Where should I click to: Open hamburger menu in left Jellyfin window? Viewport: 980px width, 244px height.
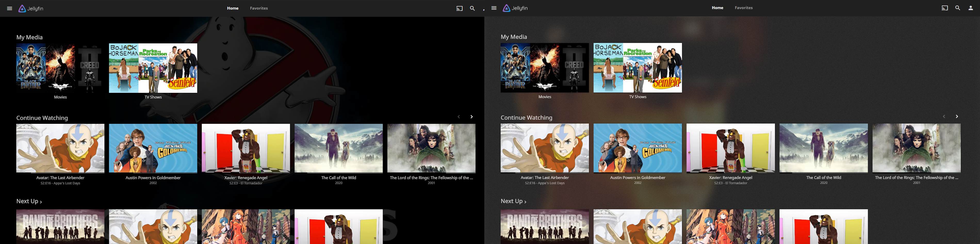(x=10, y=8)
